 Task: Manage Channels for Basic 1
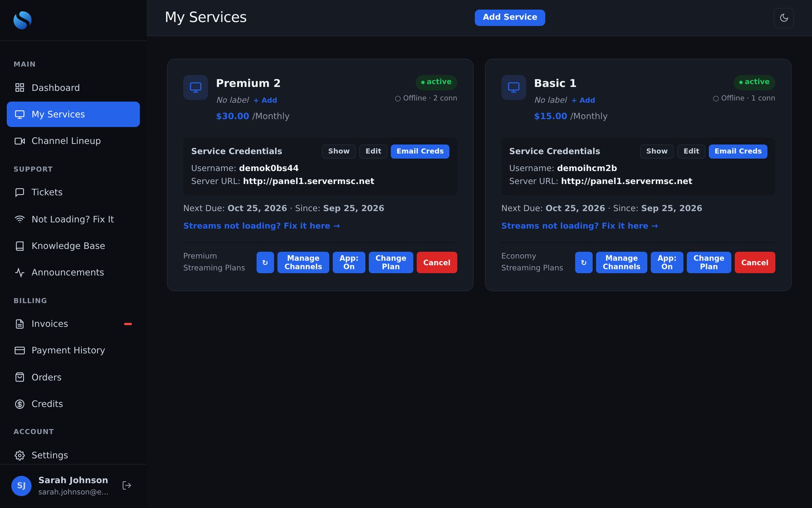621,263
